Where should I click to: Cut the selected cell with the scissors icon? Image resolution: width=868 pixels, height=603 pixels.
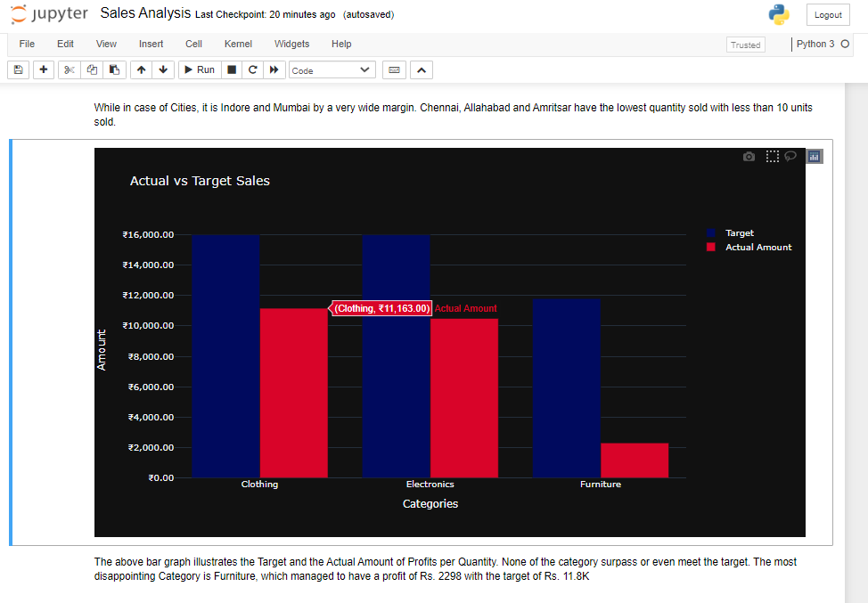coord(69,69)
